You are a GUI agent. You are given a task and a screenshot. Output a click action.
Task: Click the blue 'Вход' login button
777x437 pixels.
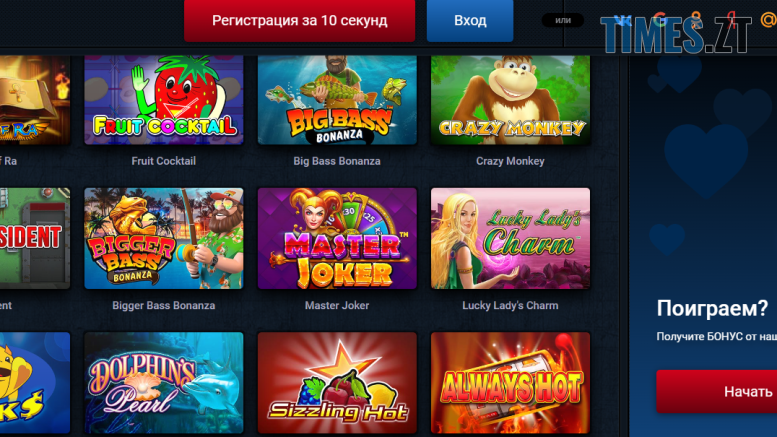[x=470, y=20]
